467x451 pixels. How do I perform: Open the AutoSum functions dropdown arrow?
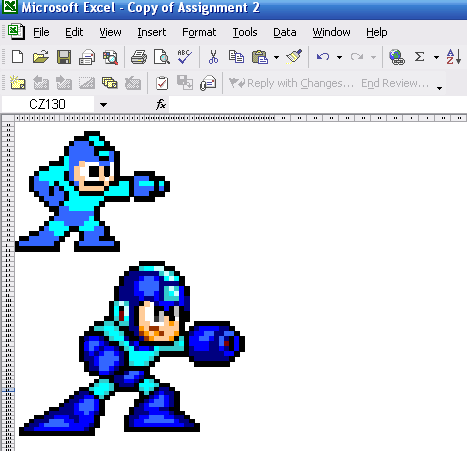(x=436, y=57)
